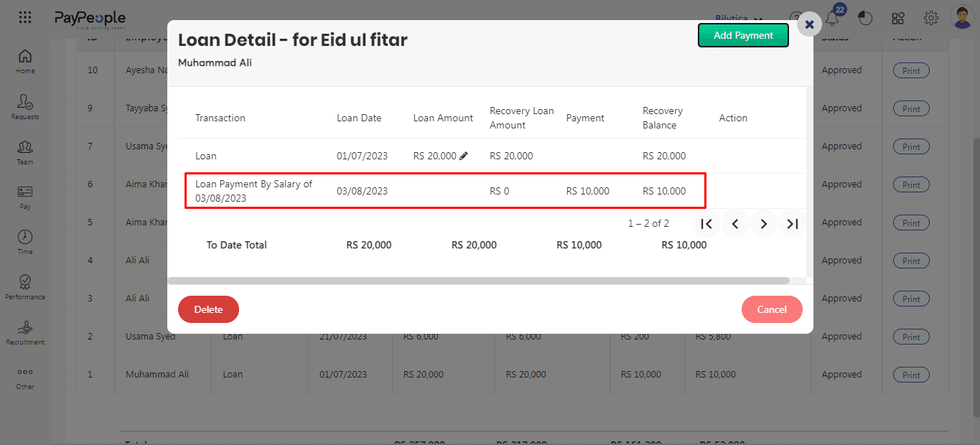Open the widgets dashboard icon

pyautogui.click(x=898, y=19)
